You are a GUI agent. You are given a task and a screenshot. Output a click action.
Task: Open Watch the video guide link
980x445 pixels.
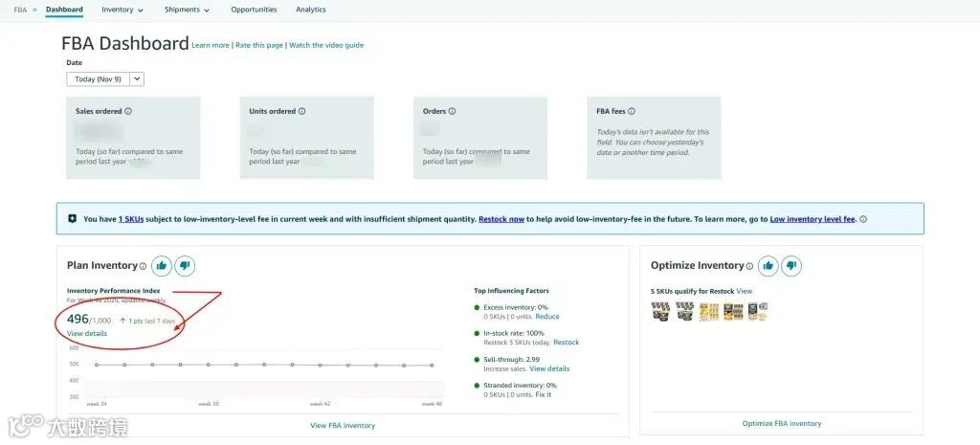click(326, 45)
